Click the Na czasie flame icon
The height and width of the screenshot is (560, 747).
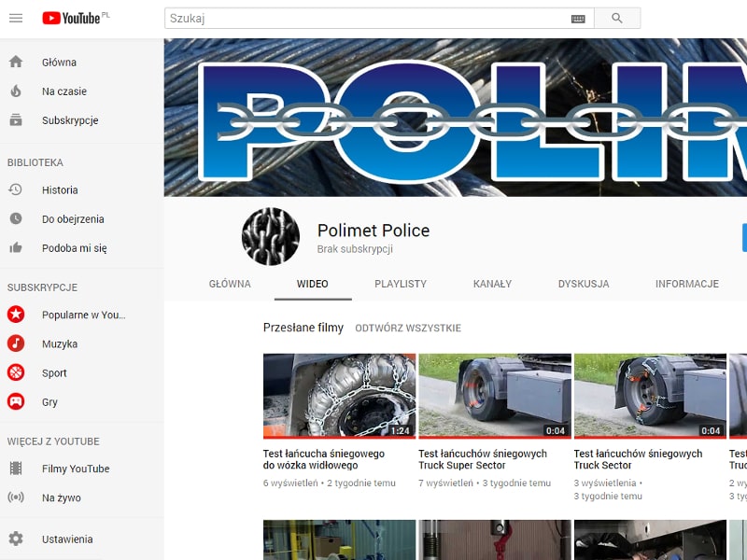tap(16, 91)
